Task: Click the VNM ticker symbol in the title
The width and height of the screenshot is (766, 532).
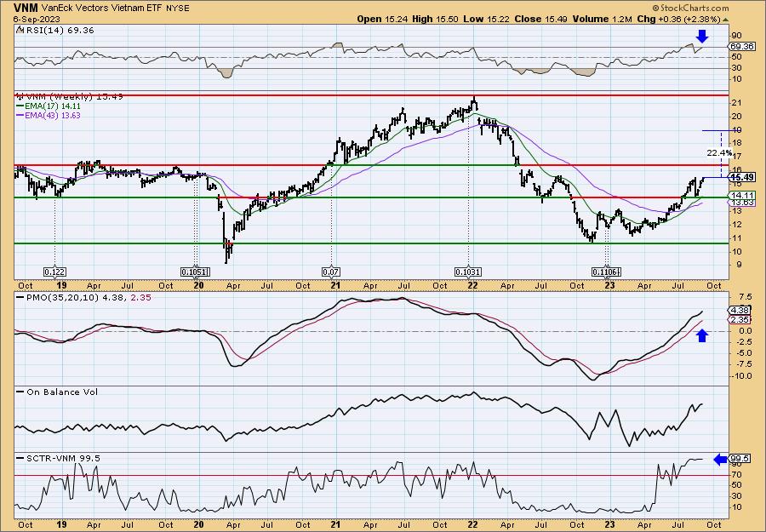Action: pos(26,8)
